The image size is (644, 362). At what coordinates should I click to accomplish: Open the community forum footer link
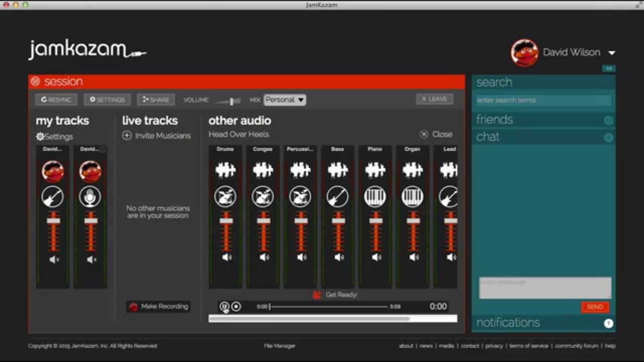(x=577, y=346)
